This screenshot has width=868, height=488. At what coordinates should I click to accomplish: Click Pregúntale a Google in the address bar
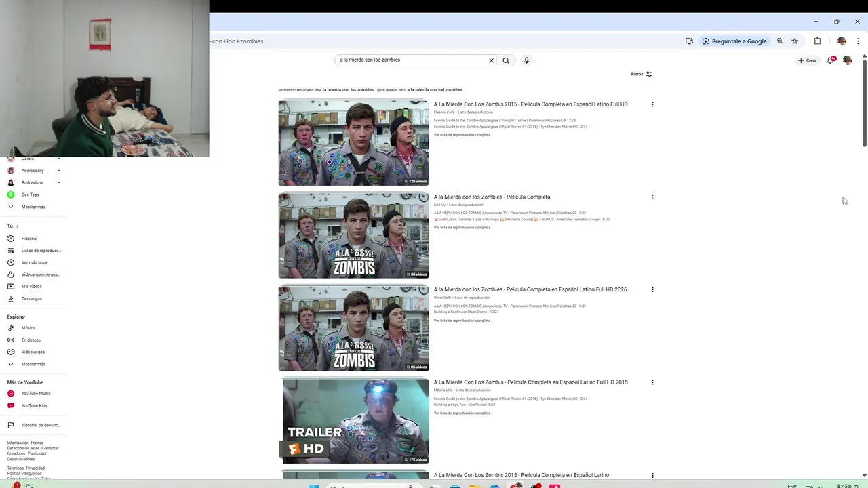734,41
